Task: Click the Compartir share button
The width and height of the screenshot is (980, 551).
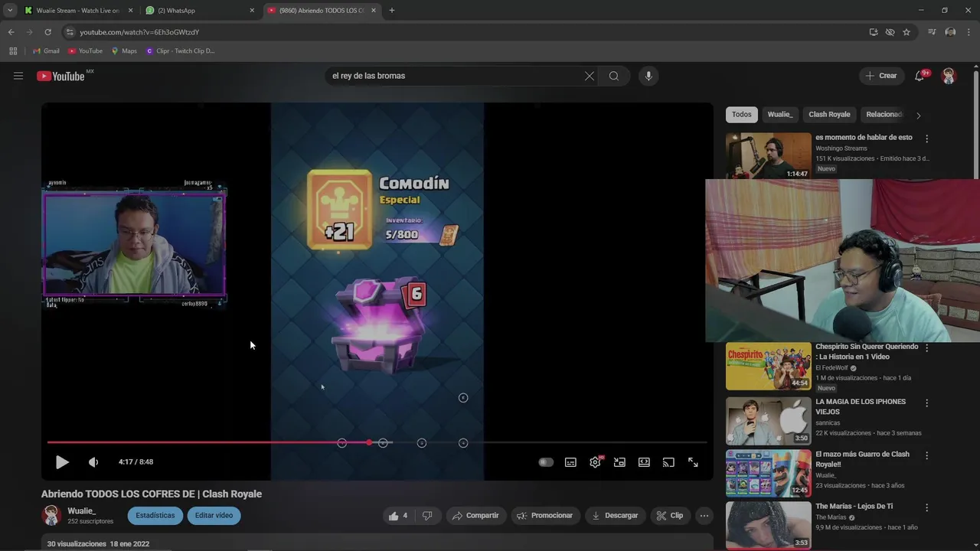Action: (x=475, y=516)
